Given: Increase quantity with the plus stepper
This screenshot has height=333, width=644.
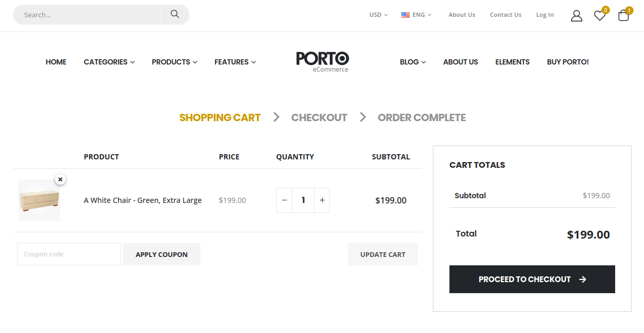Looking at the screenshot, I should tap(321, 200).
